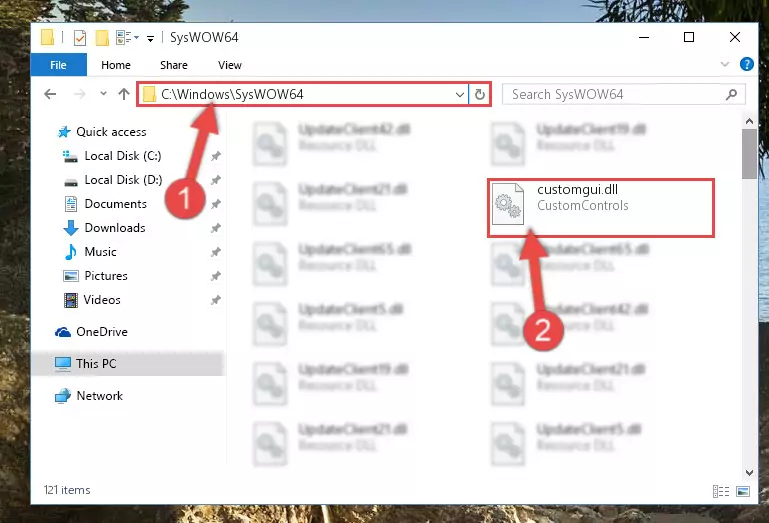This screenshot has width=769, height=523.
Task: Click the vertical scrollbar thumb
Action: coord(749,154)
